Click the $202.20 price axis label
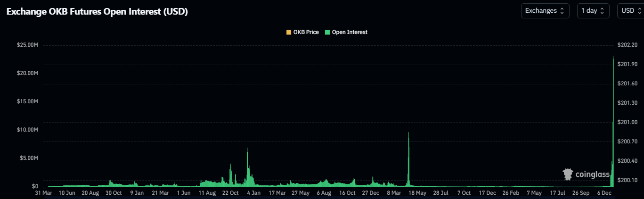Image resolution: width=644 pixels, height=199 pixels. (x=627, y=45)
